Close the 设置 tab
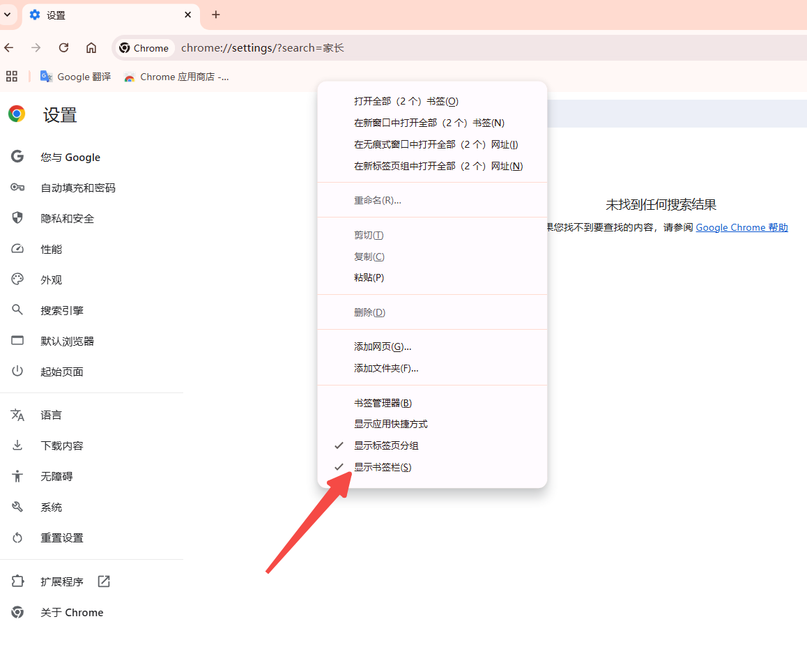The width and height of the screenshot is (807, 672). point(188,15)
